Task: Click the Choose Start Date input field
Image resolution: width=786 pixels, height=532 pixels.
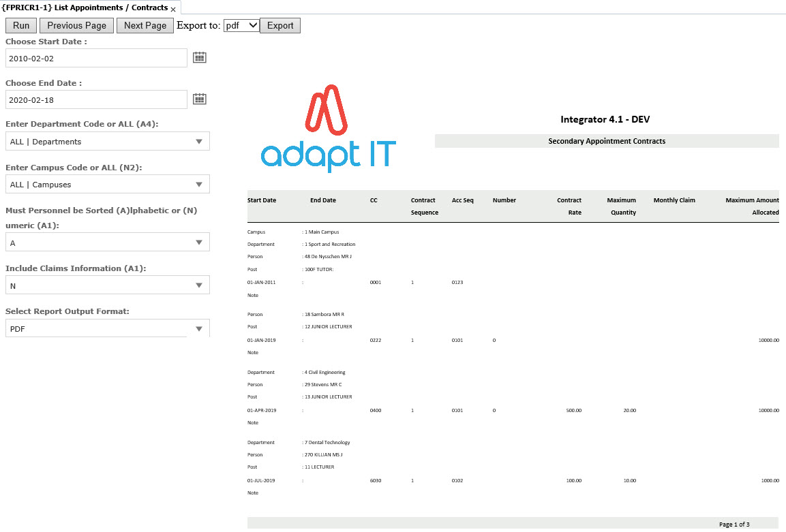Action: click(96, 59)
